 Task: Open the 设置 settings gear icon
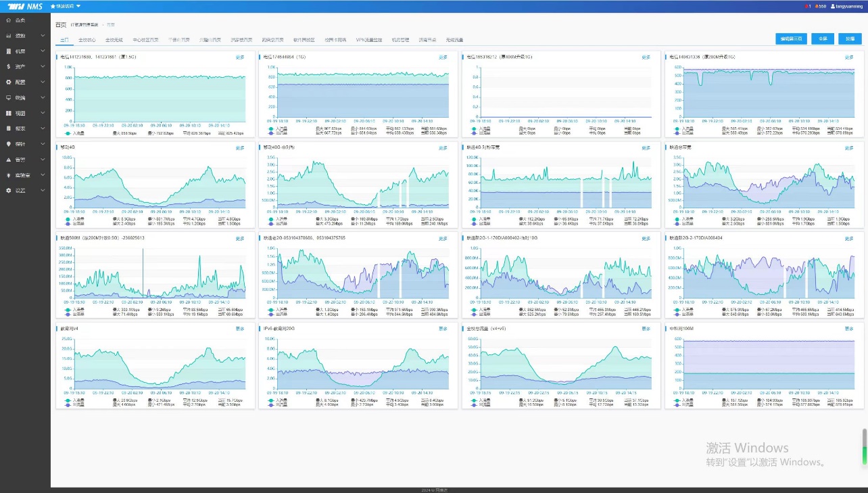click(x=8, y=190)
